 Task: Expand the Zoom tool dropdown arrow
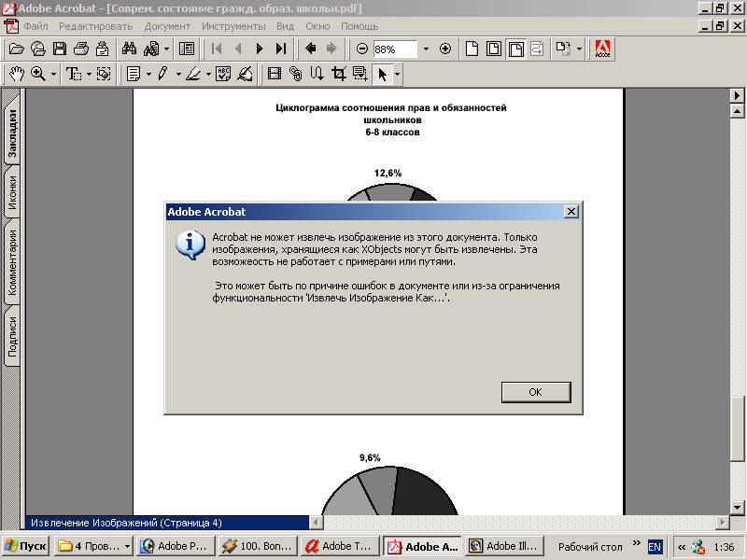53,74
